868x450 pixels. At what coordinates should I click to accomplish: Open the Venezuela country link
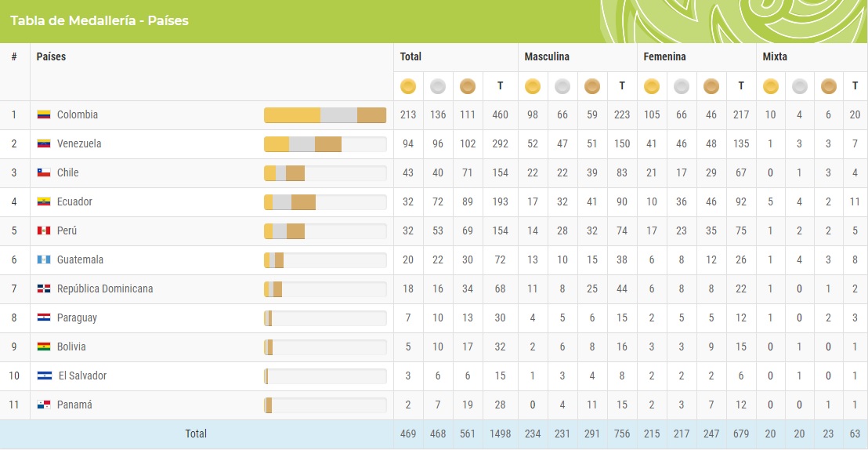pyautogui.click(x=79, y=144)
